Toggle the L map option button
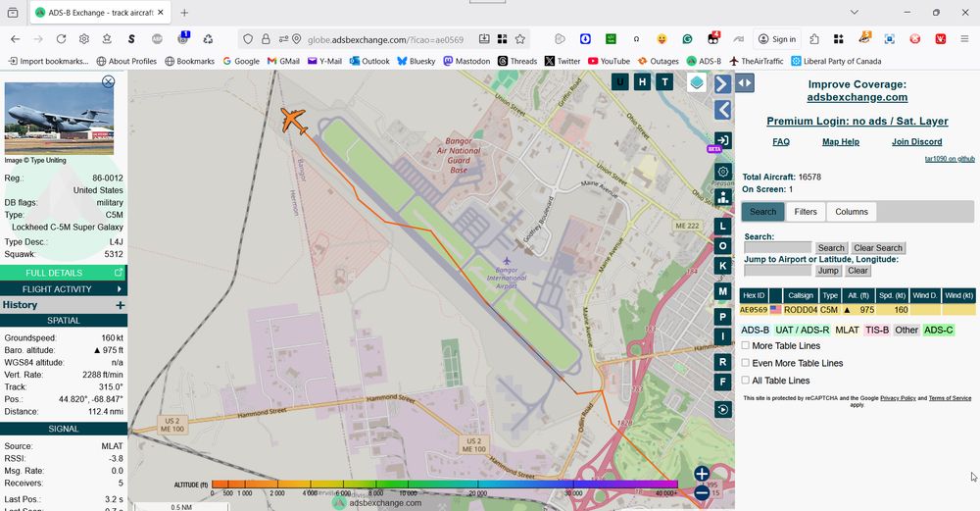 click(x=723, y=226)
